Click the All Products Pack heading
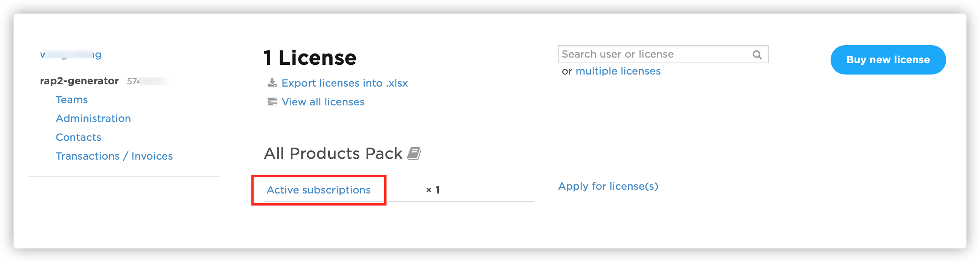Screen dimensions: 980x262 [x=333, y=154]
